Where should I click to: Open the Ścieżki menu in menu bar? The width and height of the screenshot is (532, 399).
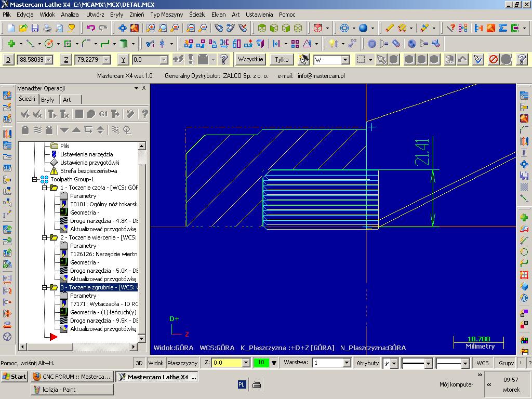click(x=197, y=15)
